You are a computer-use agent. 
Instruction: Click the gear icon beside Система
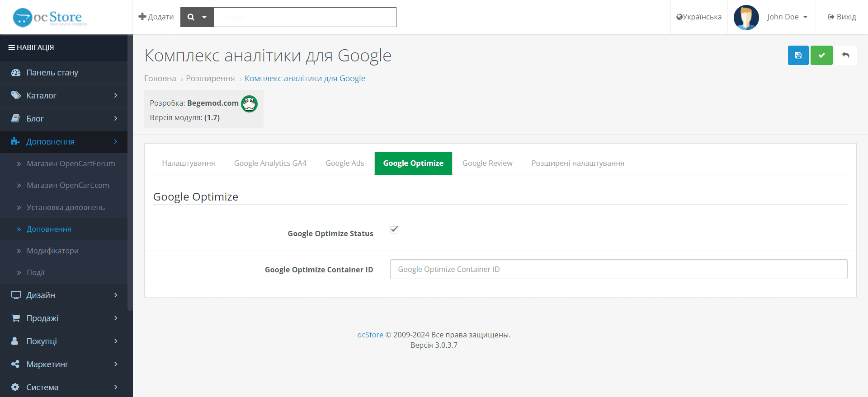pyautogui.click(x=15, y=387)
